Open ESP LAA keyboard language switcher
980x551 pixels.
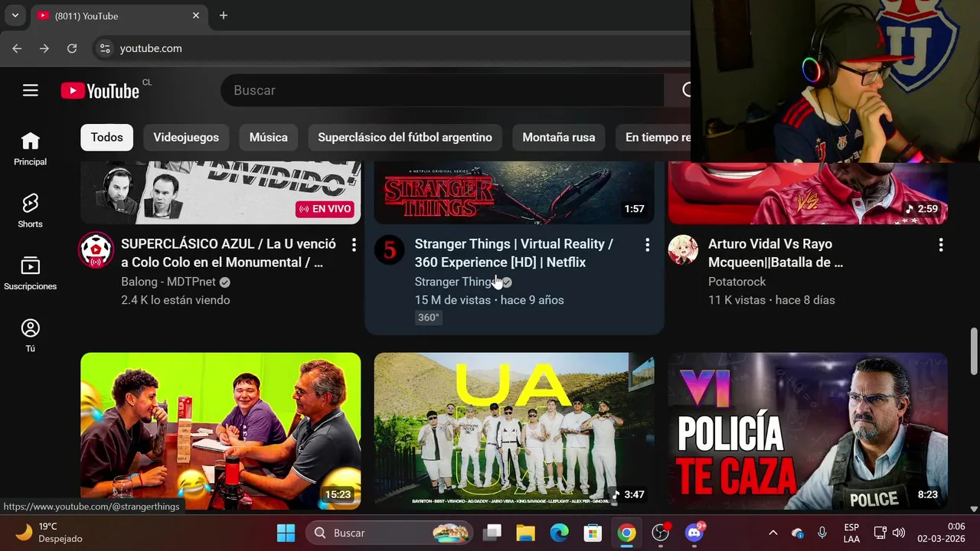coord(851,533)
